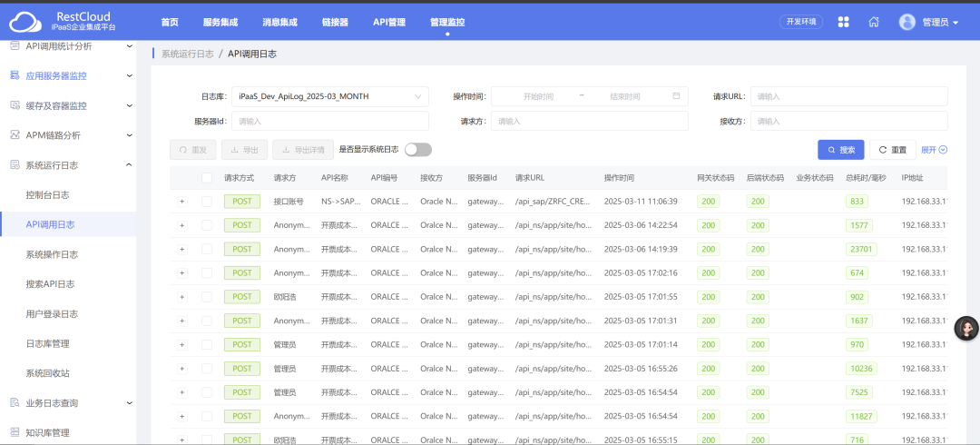
Task: Click the 请求URL input field
Action: pyautogui.click(x=848, y=96)
